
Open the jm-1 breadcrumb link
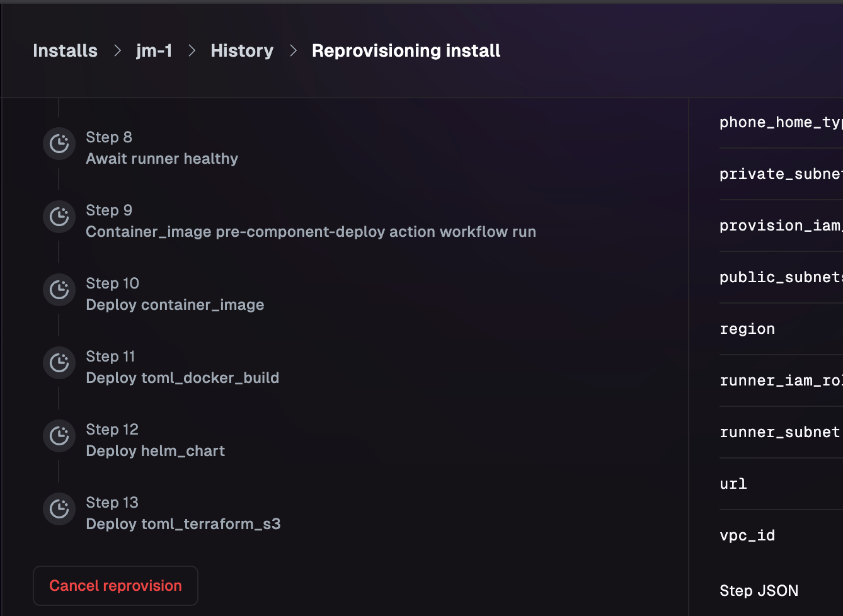pyautogui.click(x=154, y=51)
